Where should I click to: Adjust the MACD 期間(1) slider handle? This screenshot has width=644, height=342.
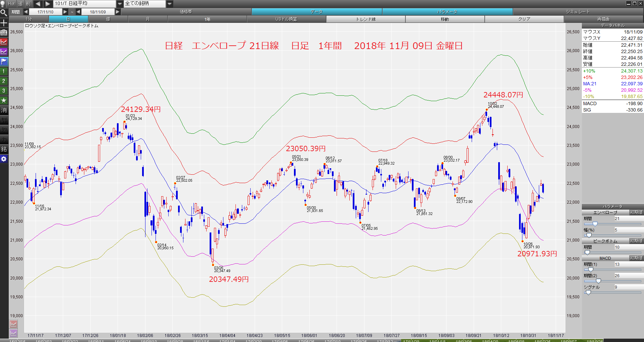[591, 269]
